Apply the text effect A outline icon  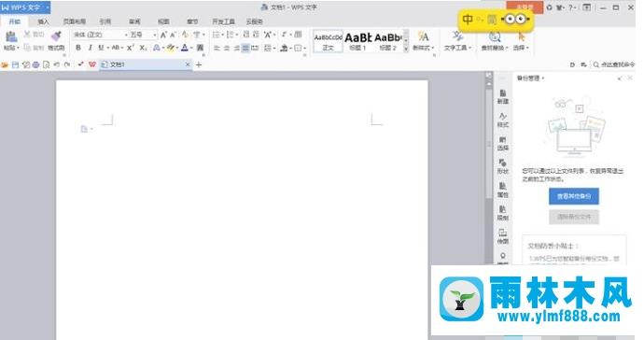(x=157, y=48)
